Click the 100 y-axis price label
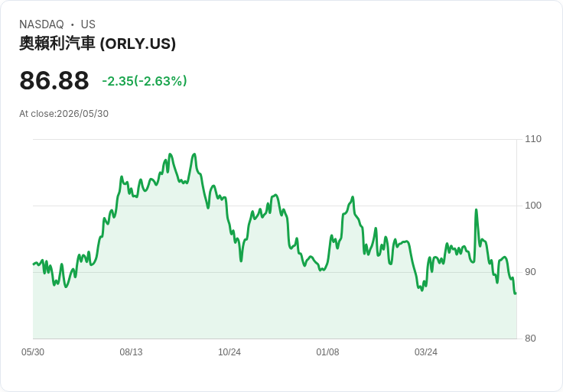Viewport: 563px width, 392px height. [x=533, y=206]
